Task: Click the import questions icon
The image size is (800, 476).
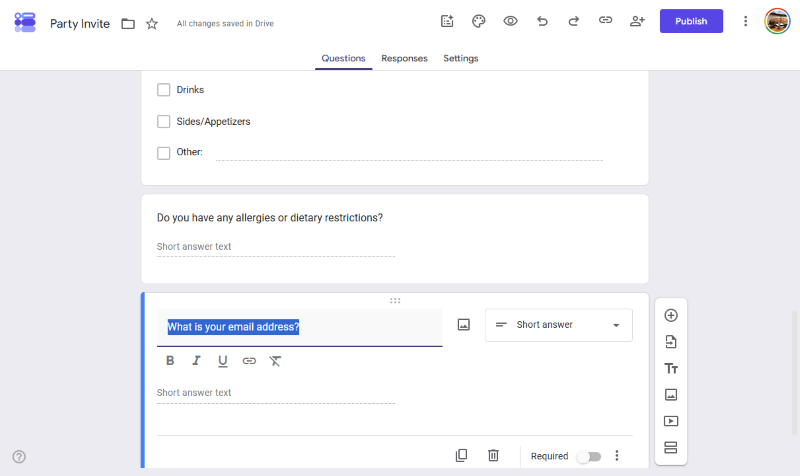Action: click(x=671, y=342)
